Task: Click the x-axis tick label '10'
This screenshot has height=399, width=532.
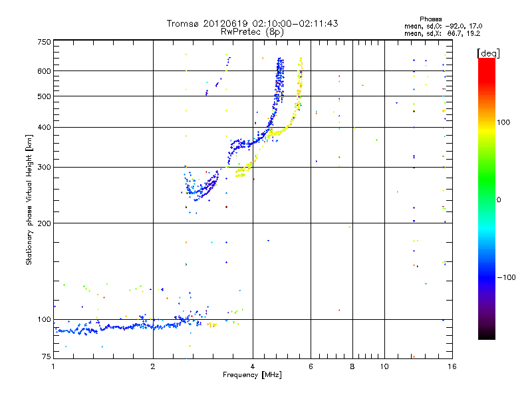Action: pos(384,366)
